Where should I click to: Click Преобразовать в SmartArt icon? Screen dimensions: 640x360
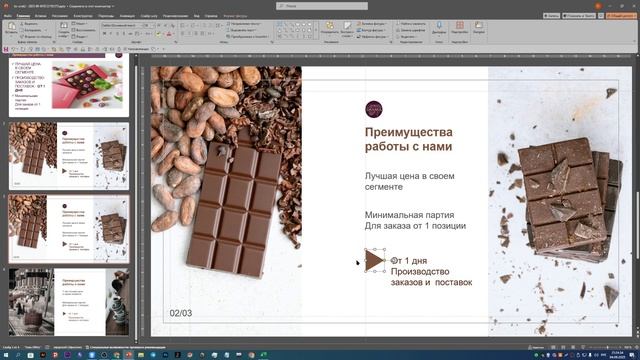pos(228,37)
